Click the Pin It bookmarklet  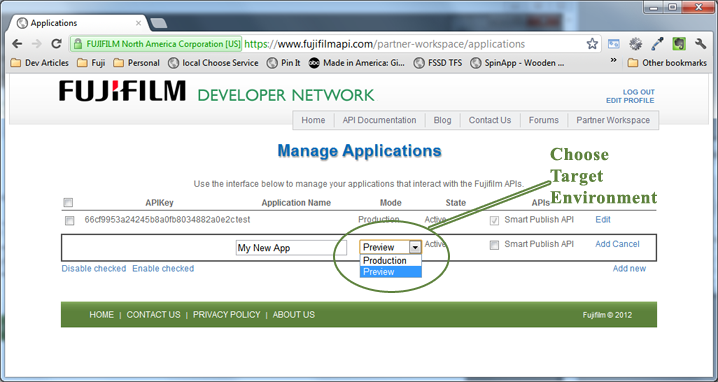pos(284,63)
